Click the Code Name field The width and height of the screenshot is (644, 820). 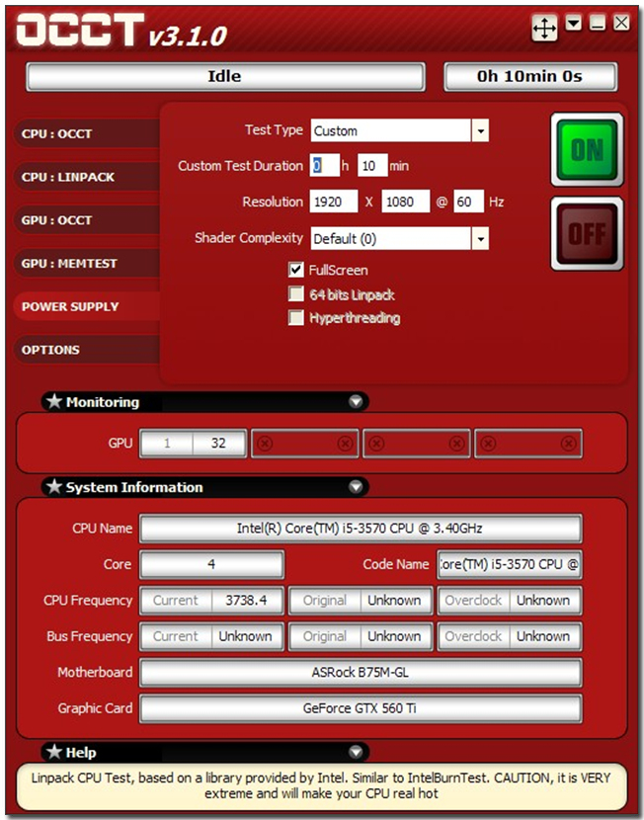coord(509,564)
